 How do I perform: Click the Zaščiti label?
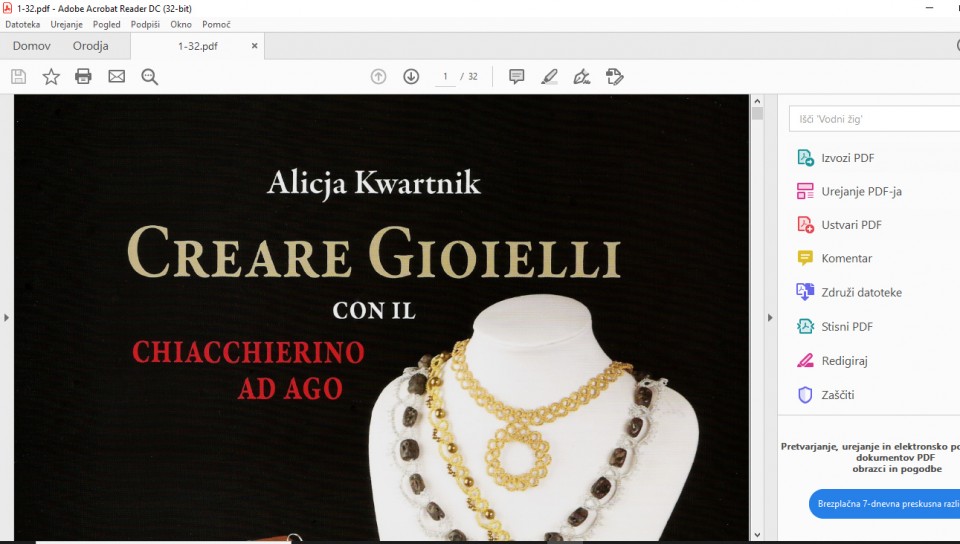pos(838,395)
